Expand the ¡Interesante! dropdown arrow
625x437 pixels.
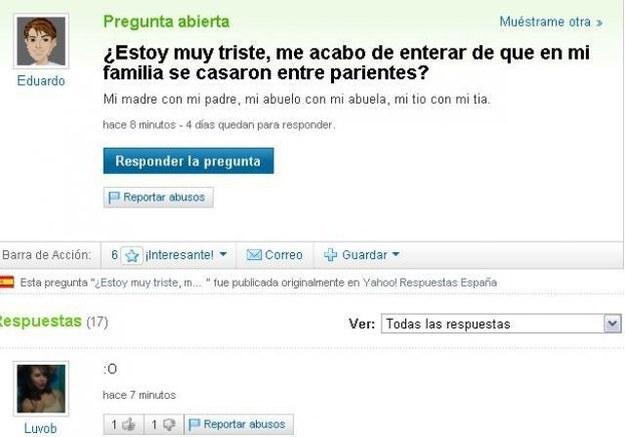tap(223, 254)
